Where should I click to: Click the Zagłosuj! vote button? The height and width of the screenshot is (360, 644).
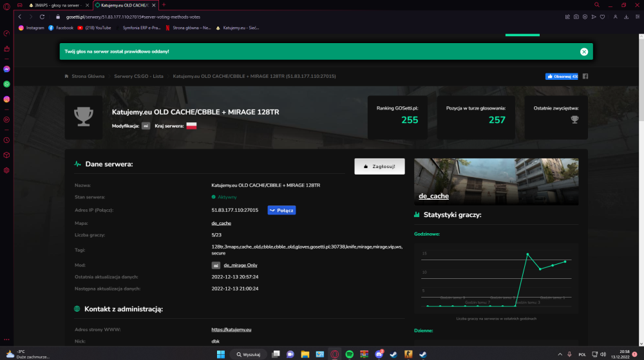tap(379, 166)
